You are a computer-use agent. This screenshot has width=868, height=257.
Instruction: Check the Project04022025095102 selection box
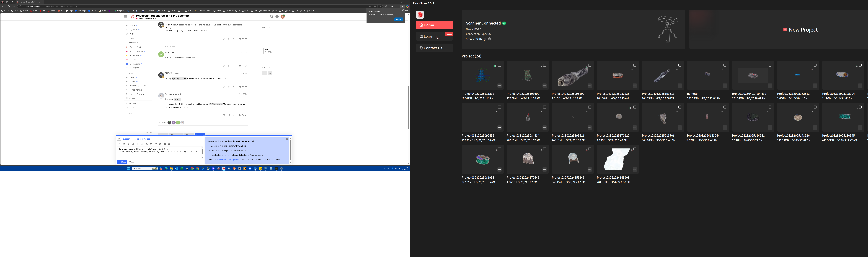tap(590, 65)
